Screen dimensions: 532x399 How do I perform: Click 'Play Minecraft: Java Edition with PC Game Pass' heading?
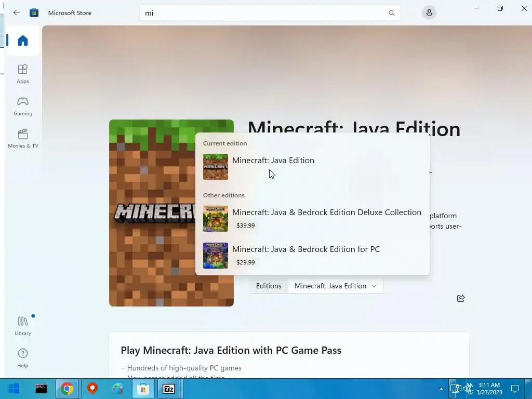(x=231, y=350)
